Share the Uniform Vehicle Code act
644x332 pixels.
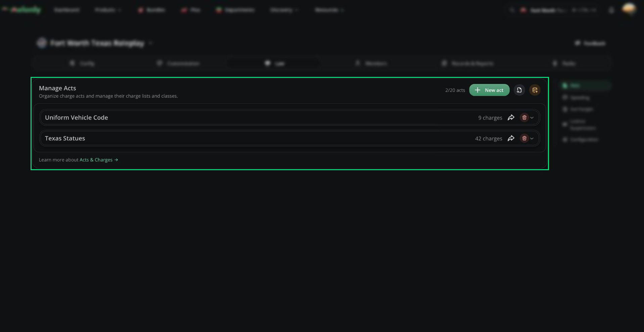511,117
